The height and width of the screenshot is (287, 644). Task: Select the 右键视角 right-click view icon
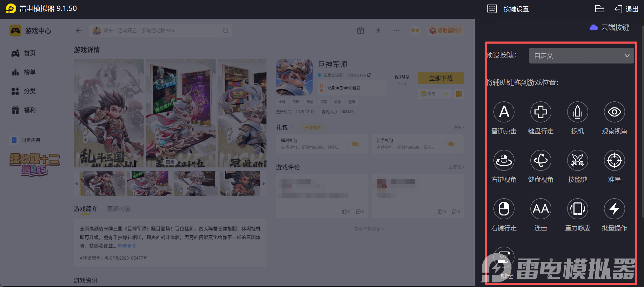(504, 160)
